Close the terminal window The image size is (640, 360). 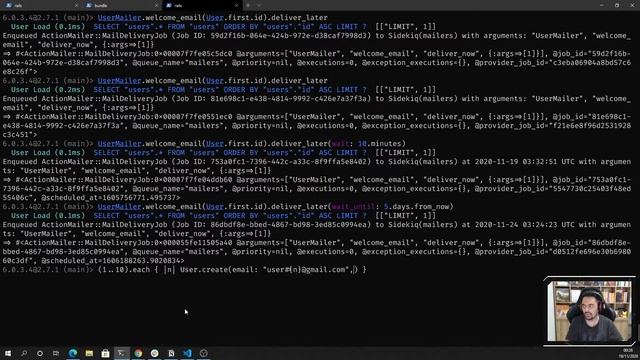(632, 5)
